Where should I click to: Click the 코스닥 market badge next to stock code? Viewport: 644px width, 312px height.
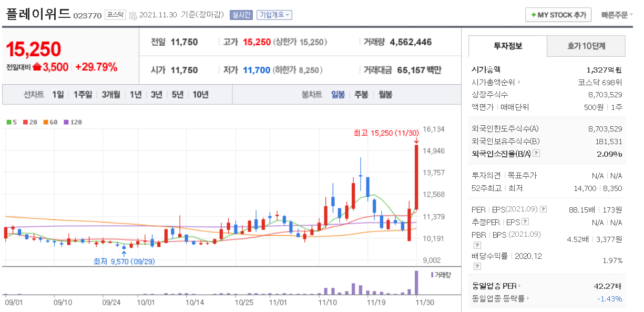[115, 15]
